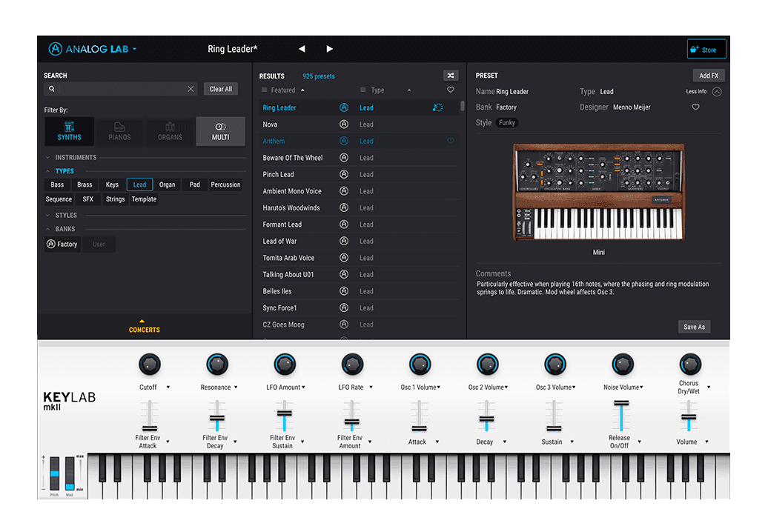Clear the search field with the X icon
The height and width of the screenshot is (532, 768).
191,88
